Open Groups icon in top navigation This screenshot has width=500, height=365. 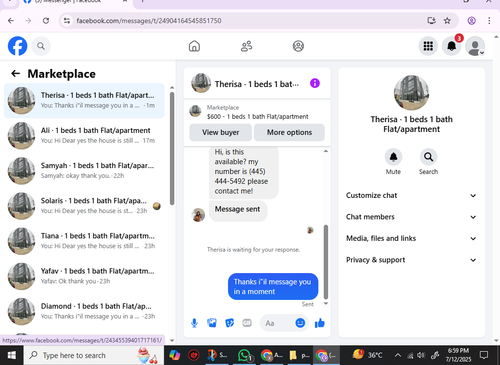[298, 46]
